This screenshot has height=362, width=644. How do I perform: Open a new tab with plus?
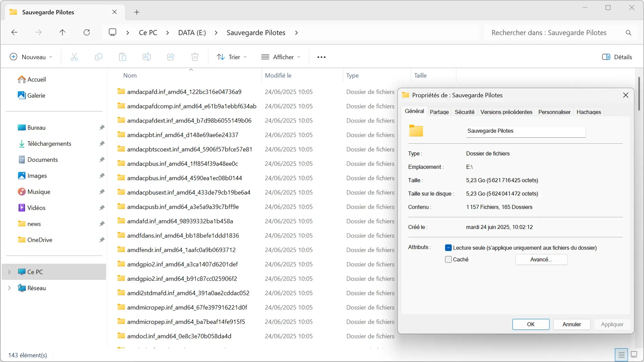(x=137, y=12)
